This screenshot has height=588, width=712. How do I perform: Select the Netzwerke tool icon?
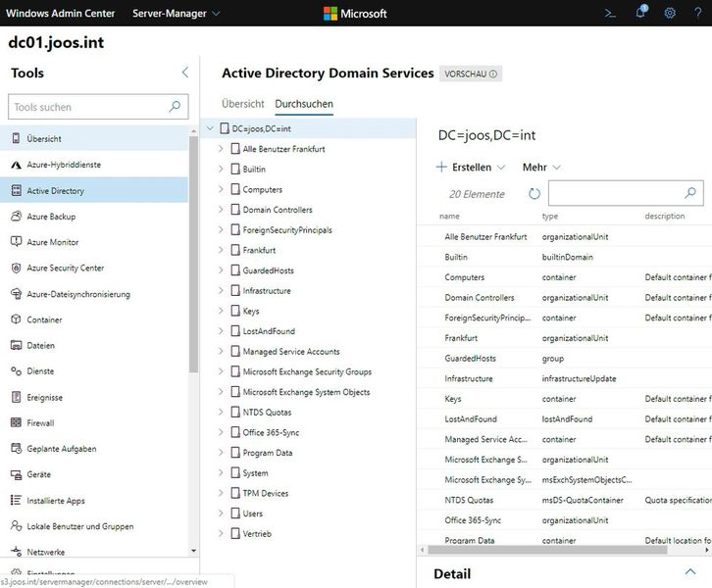click(16, 552)
